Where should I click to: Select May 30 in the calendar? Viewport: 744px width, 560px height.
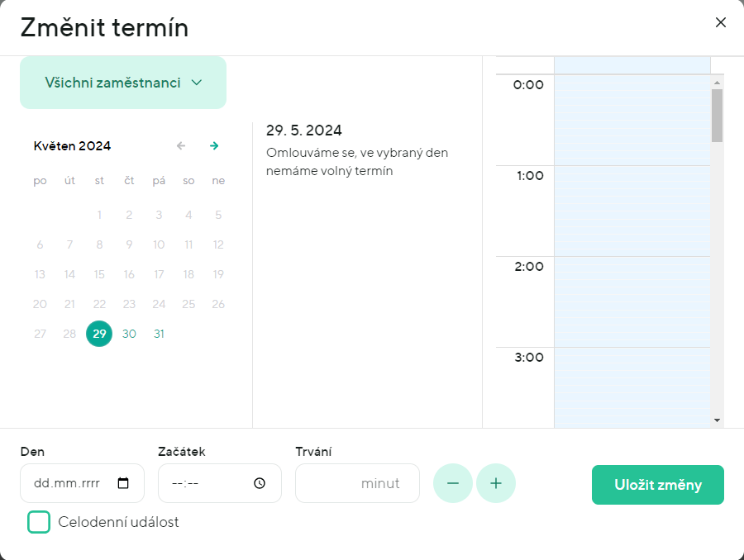point(129,334)
